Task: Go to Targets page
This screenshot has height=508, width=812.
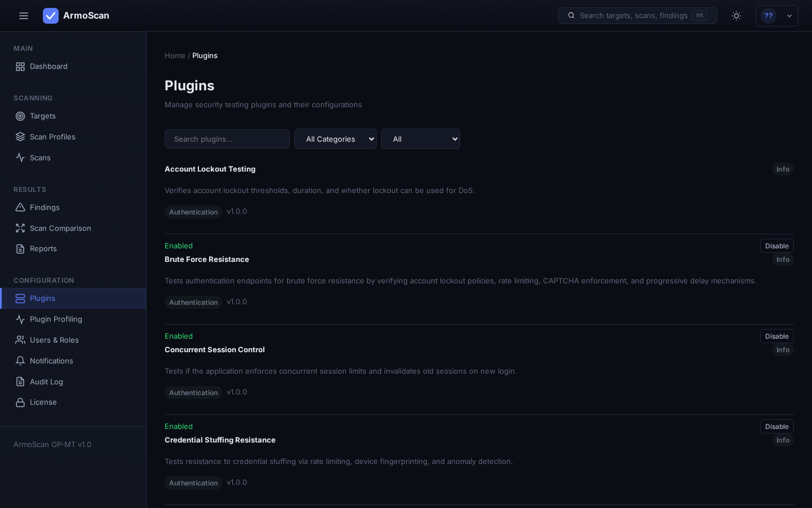Action: [x=73, y=116]
